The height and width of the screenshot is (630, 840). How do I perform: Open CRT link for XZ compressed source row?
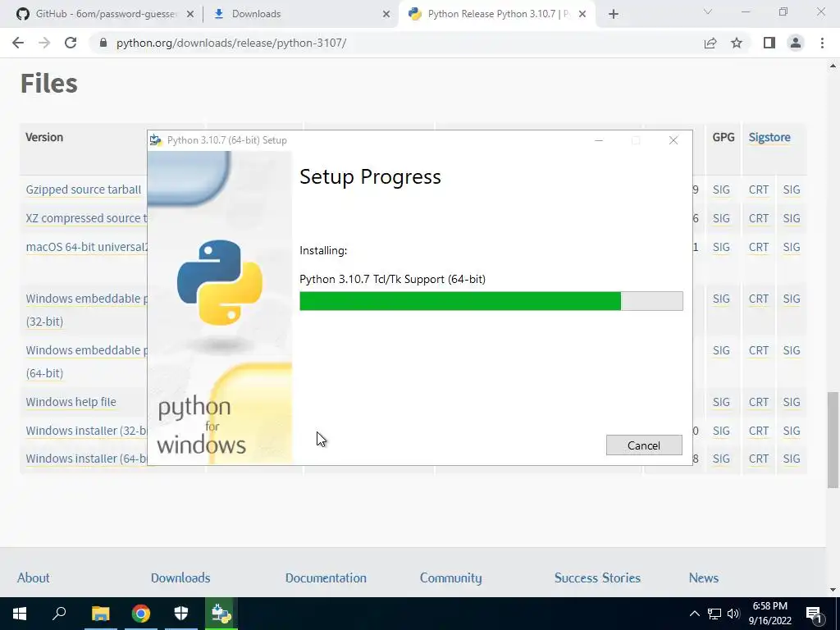[759, 218]
